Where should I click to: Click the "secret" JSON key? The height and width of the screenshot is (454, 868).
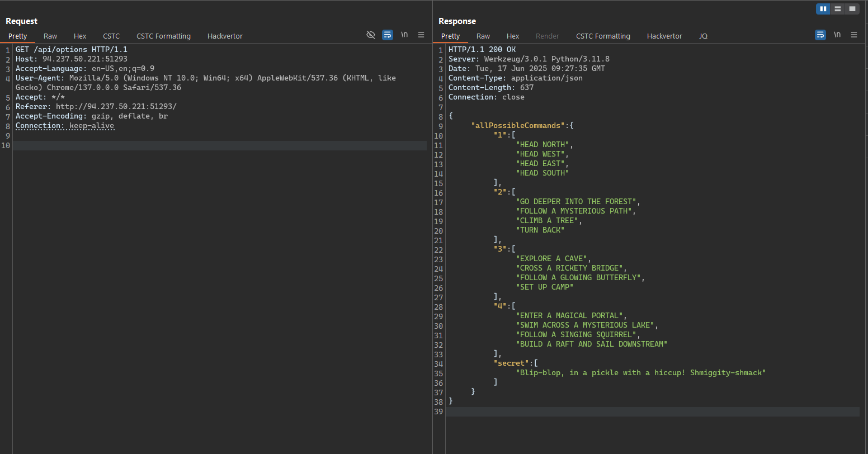(511, 363)
